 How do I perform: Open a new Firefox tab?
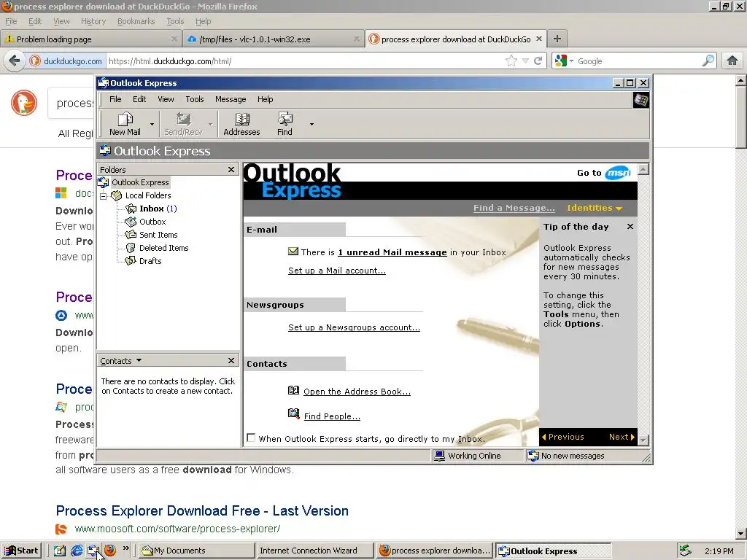[x=557, y=39]
